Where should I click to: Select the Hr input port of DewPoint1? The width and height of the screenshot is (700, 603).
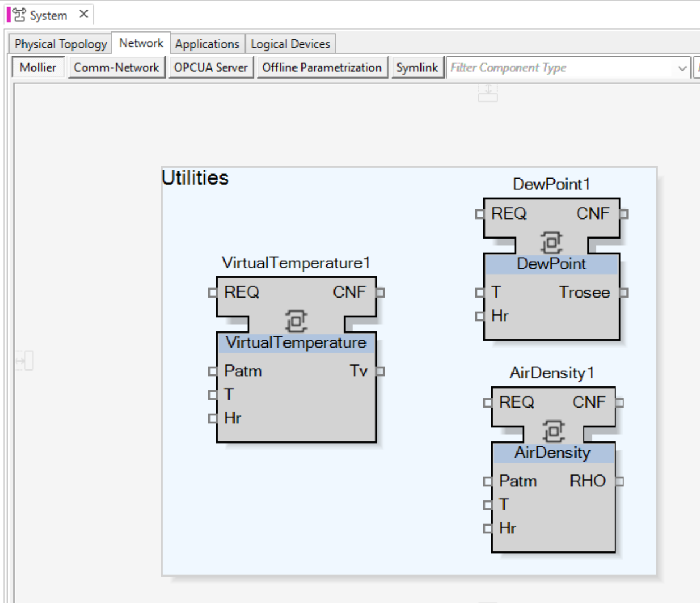[479, 316]
